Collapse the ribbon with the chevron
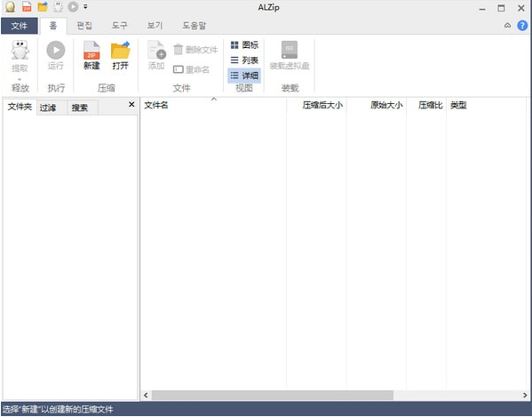This screenshot has width=532, height=417. [507, 26]
